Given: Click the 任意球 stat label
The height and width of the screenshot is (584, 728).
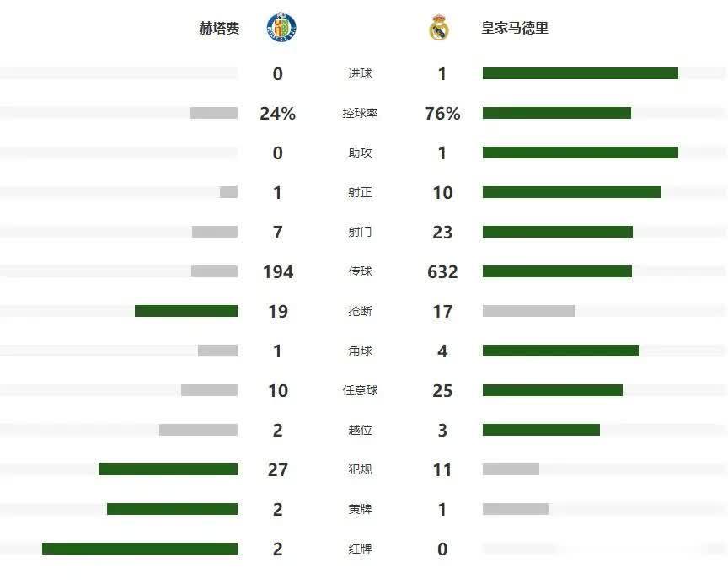Looking at the screenshot, I should [360, 390].
